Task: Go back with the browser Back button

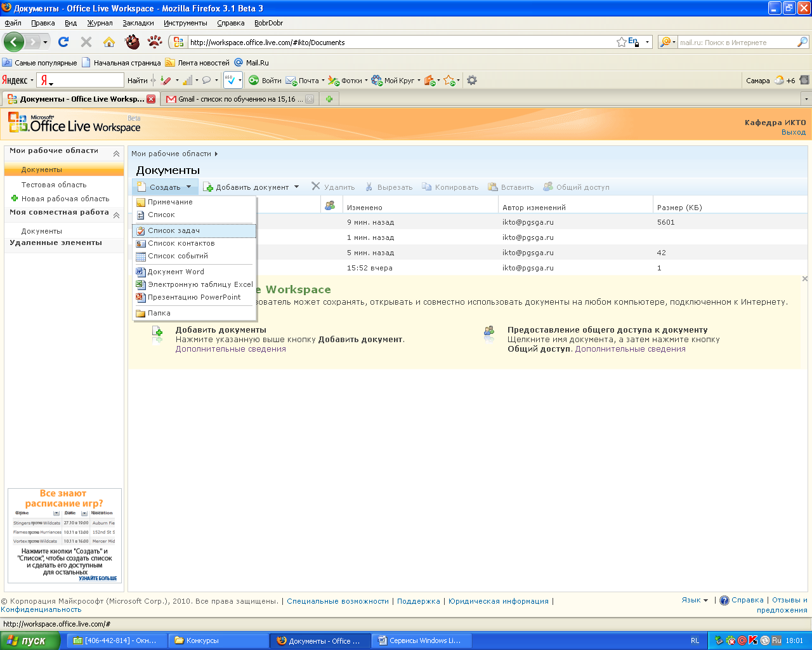Action: pyautogui.click(x=13, y=43)
